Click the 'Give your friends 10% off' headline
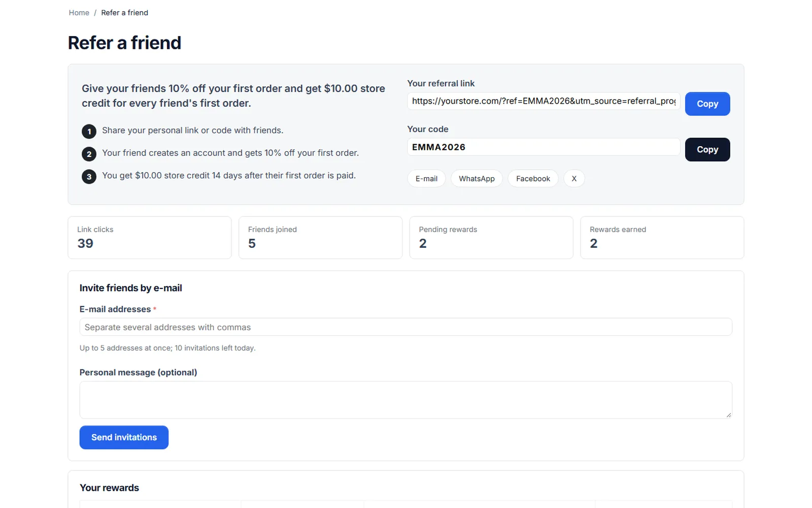The height and width of the screenshot is (508, 812). pos(233,96)
